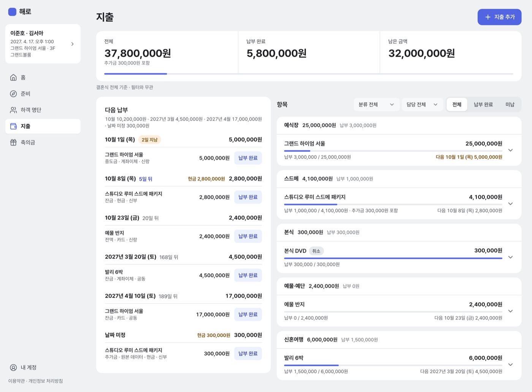Screen dimensions: 532x392
Task: Click the 예물·예단 category header
Action: click(399, 286)
